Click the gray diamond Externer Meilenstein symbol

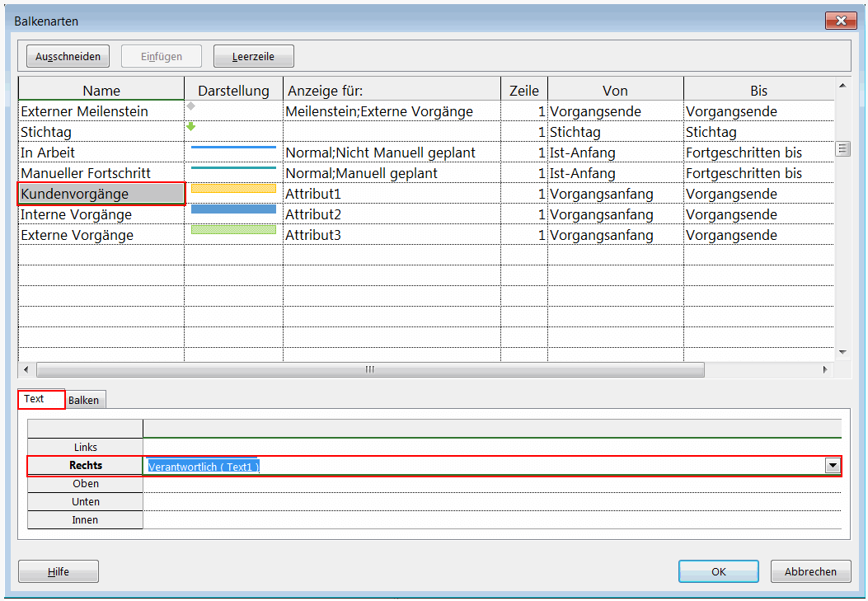pyautogui.click(x=191, y=106)
